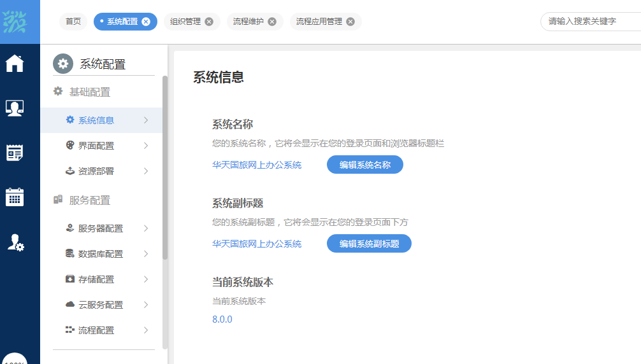This screenshot has width=641, height=364.
Task: Expand the 资源部署 chevron arrow
Action: 146,171
